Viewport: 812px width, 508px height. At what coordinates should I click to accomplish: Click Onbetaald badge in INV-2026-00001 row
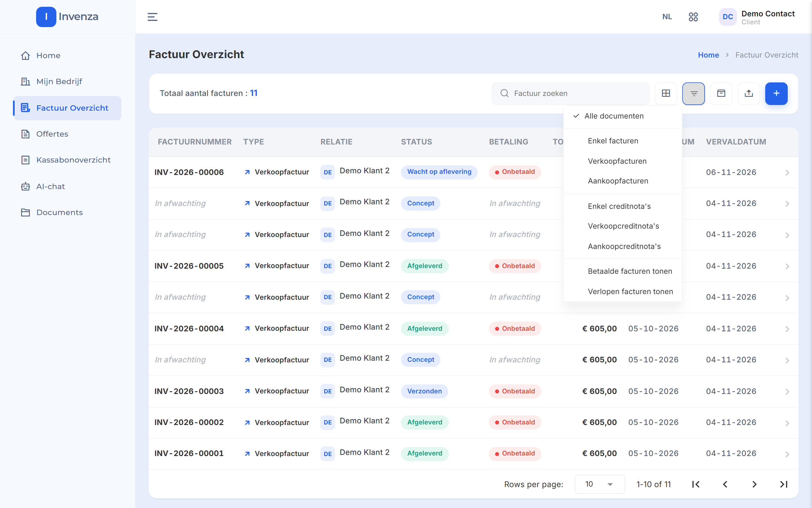pyautogui.click(x=515, y=454)
